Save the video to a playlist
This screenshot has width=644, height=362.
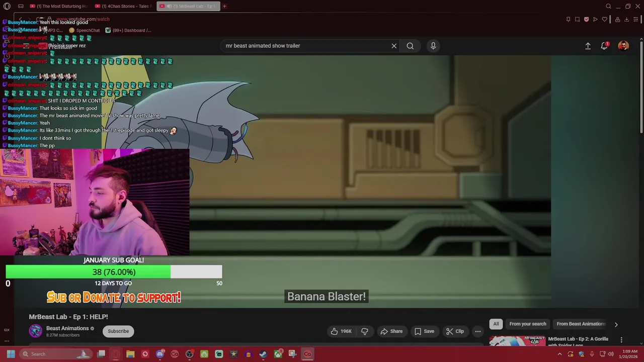click(424, 331)
